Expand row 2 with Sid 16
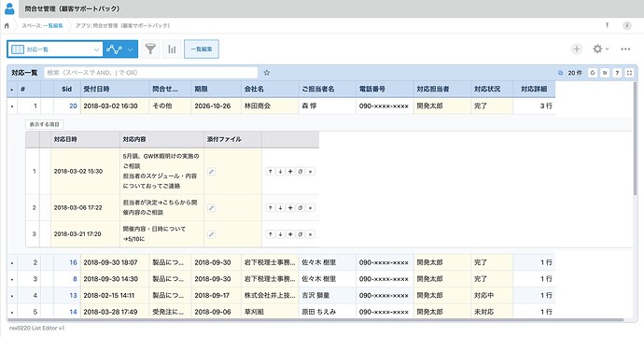 [x=12, y=263]
